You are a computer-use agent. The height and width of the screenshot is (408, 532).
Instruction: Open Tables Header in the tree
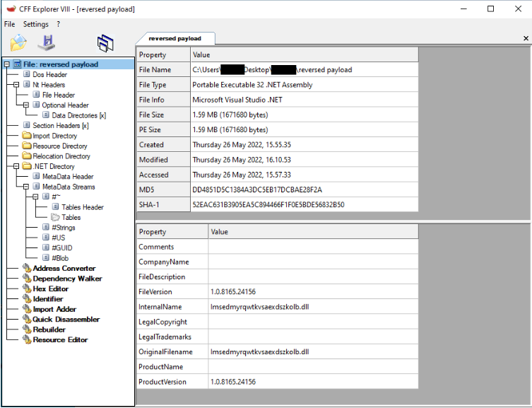[83, 207]
